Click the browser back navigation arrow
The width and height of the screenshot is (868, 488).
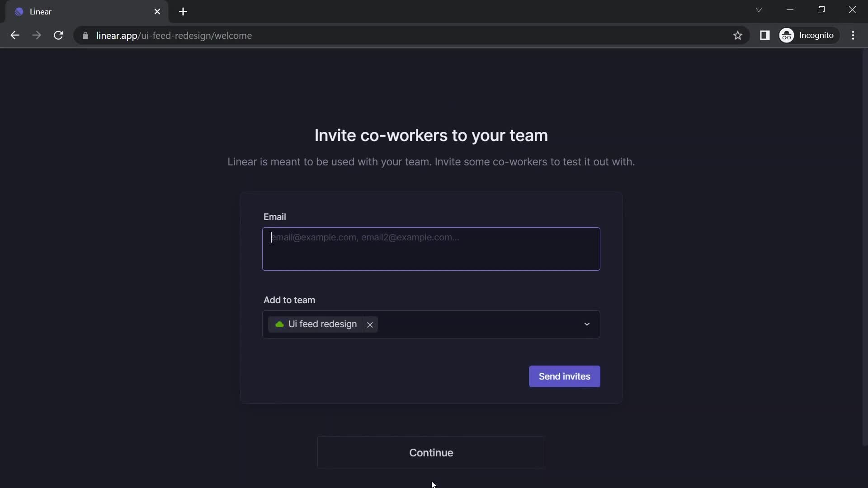pyautogui.click(x=15, y=36)
